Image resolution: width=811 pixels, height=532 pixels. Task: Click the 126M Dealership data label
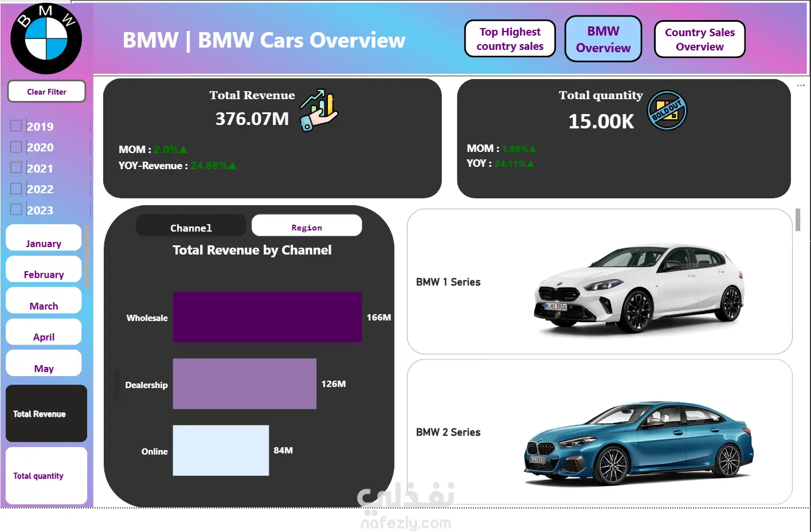334,384
